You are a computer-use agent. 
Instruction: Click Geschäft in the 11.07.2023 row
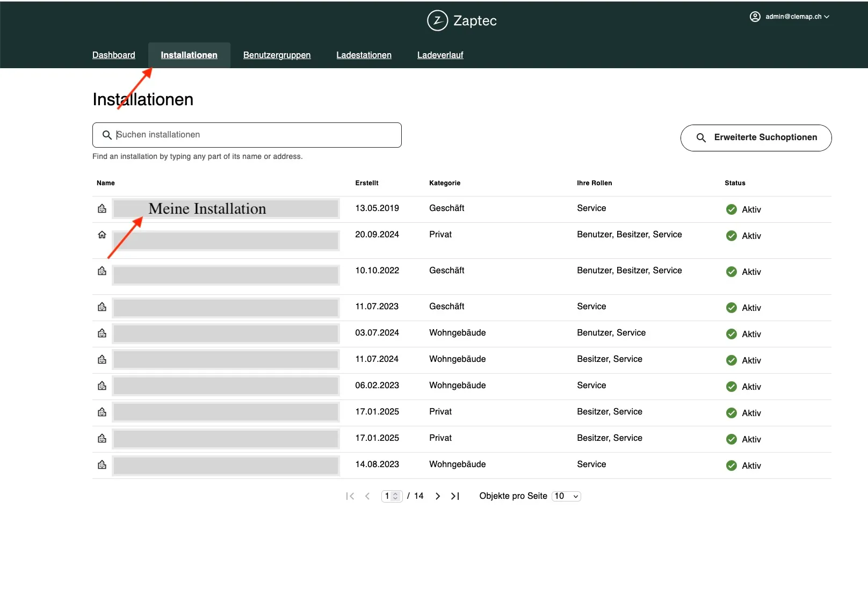[447, 307]
